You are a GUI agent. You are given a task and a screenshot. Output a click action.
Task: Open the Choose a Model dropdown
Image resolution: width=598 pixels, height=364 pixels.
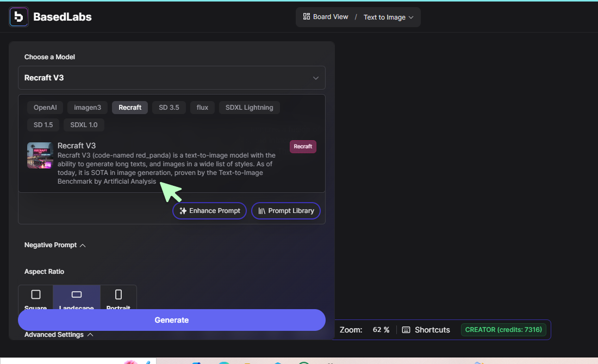[x=172, y=78]
